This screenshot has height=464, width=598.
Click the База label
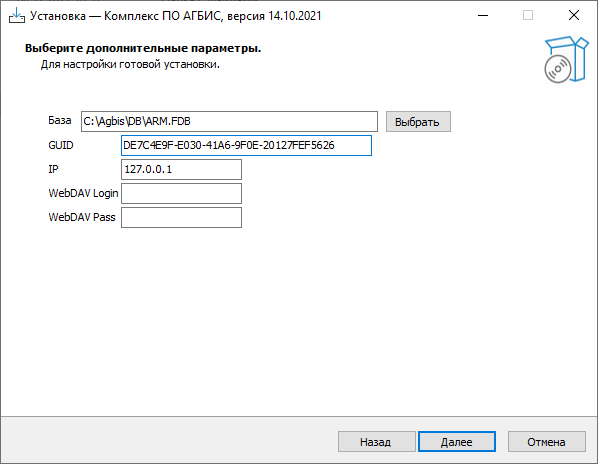59,120
